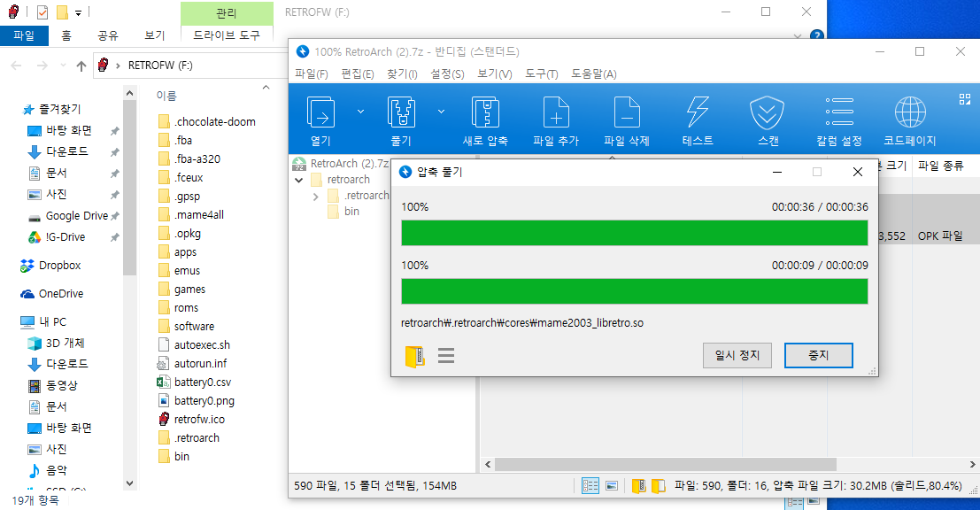Close the extraction dialog window
The width and height of the screenshot is (980, 510).
tap(858, 172)
